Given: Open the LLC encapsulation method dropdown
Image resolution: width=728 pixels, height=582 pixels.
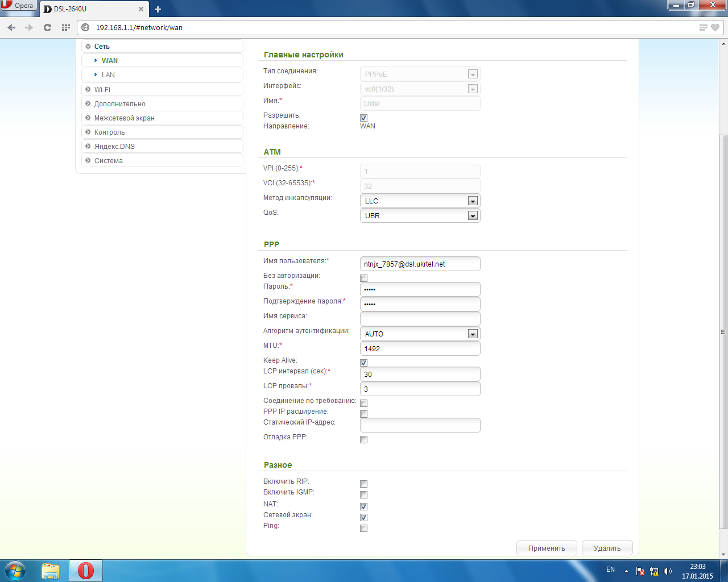Looking at the screenshot, I should (x=472, y=201).
